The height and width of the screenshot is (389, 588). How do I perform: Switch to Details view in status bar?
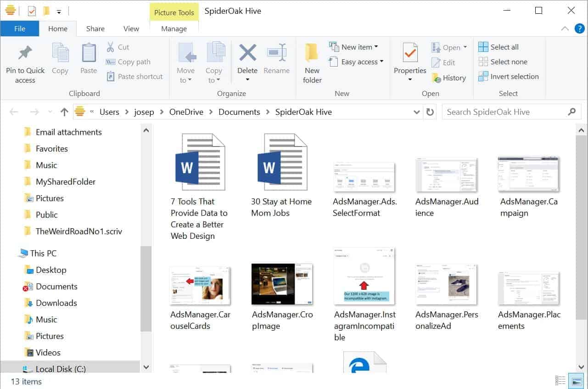(560, 381)
